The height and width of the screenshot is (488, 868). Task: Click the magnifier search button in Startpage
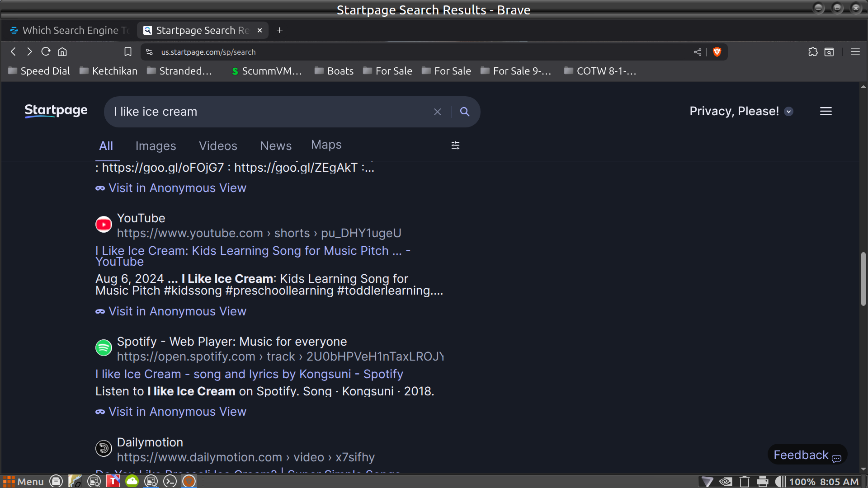pos(464,112)
